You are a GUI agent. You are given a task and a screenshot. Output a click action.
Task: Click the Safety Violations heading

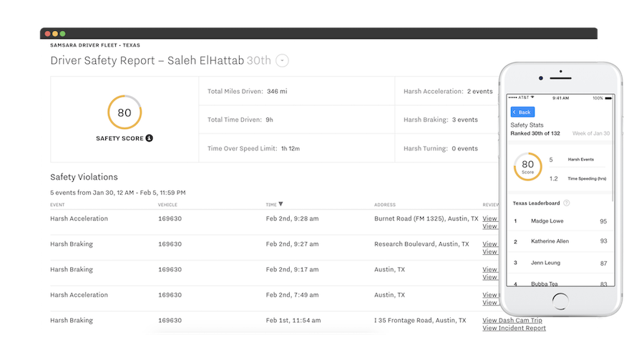click(84, 177)
